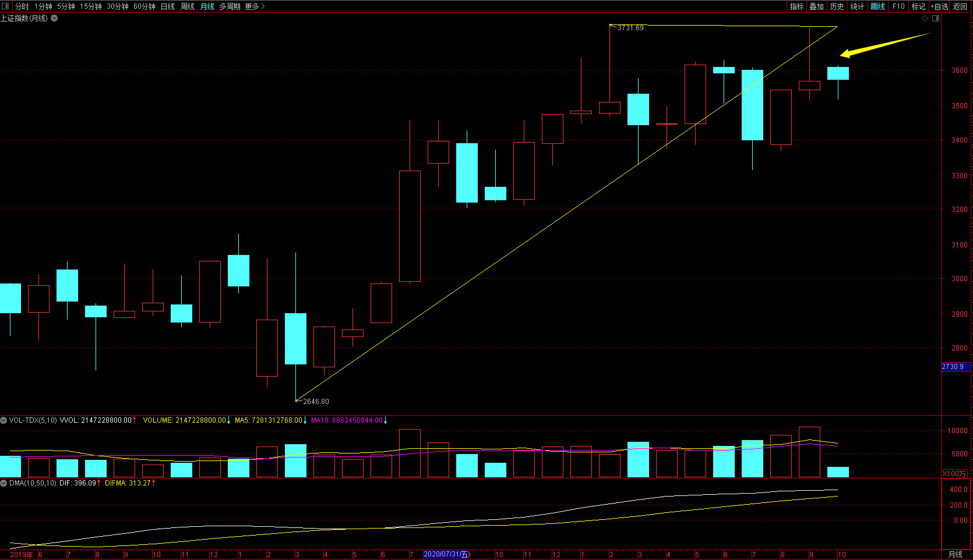Click the 月线 label at bottom-right corner

click(x=956, y=555)
